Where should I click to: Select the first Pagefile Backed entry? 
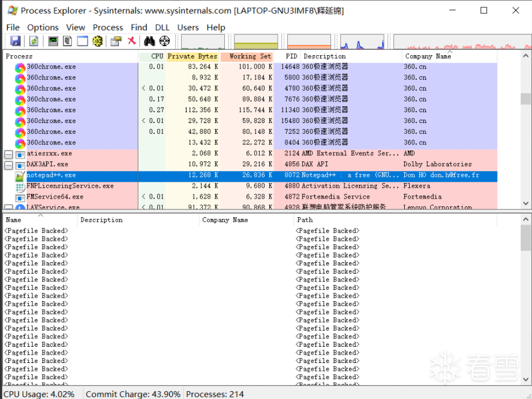point(250,232)
